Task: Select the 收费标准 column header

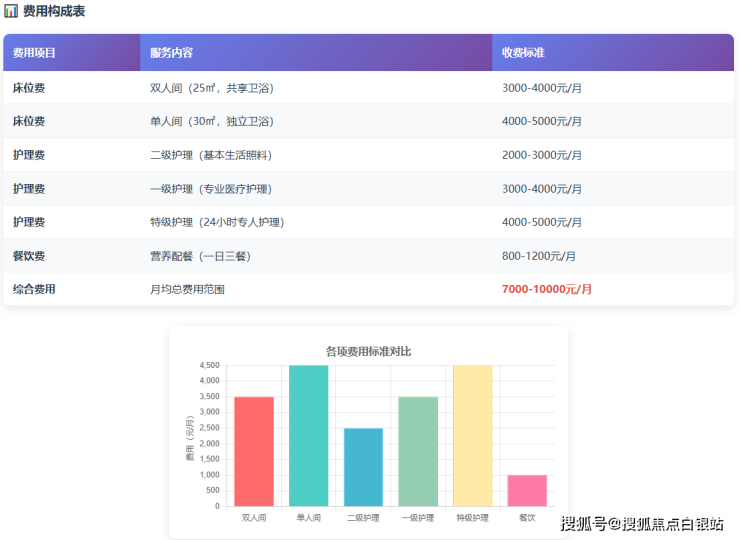Action: [522, 52]
